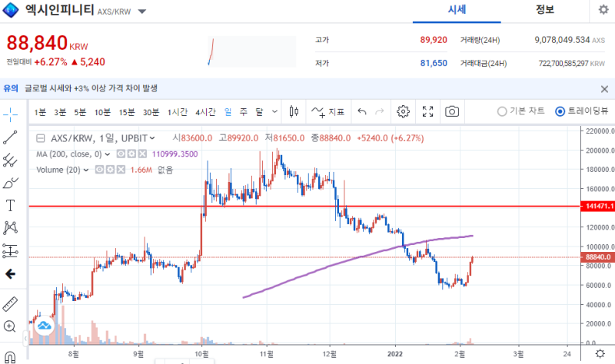The height and width of the screenshot is (364, 615).
Task: Select the brush drawing tool
Action: [x=10, y=183]
